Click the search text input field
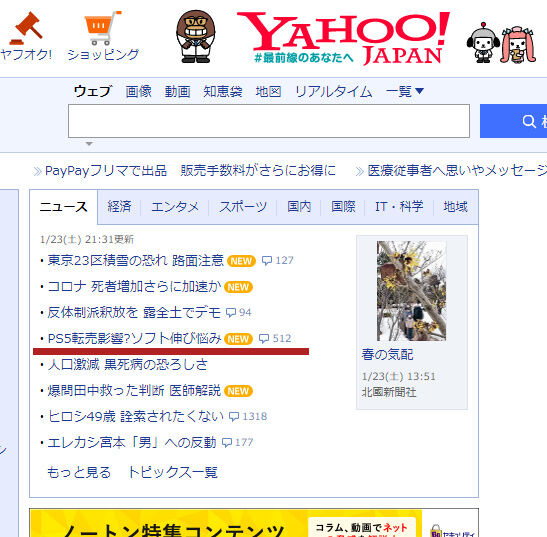 (269, 121)
